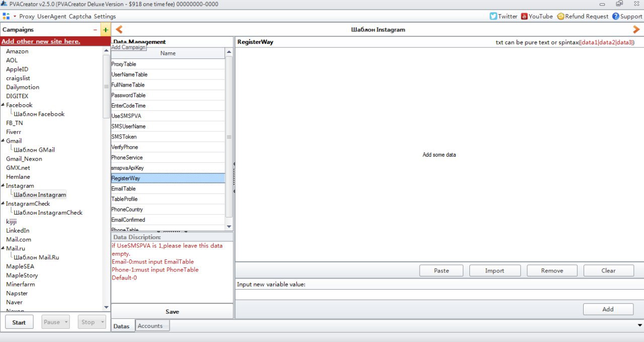Click the Data Management list scrollbar
Screen dimensions: 644x342
229,136
